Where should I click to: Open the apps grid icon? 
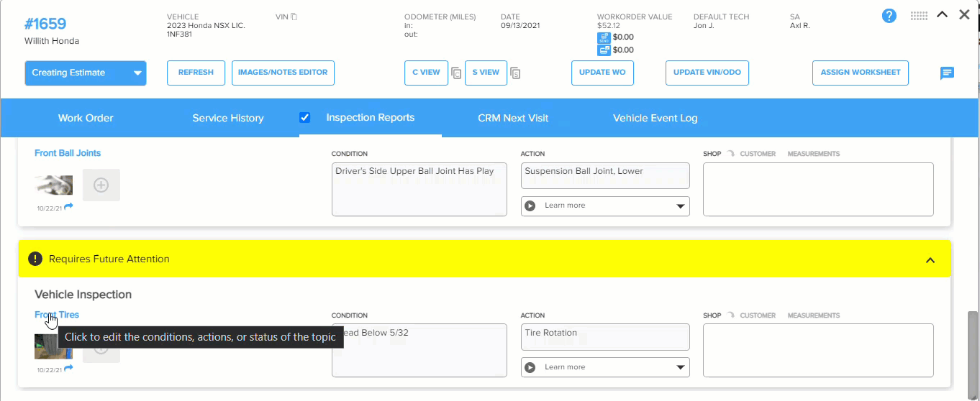(x=919, y=16)
